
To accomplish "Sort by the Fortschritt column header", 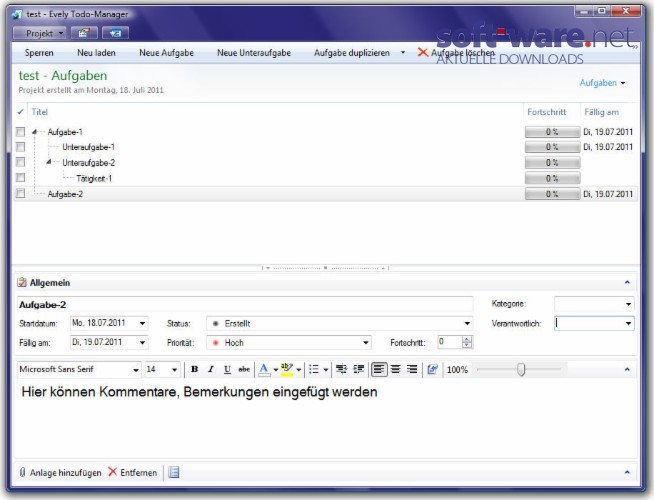I will point(546,112).
